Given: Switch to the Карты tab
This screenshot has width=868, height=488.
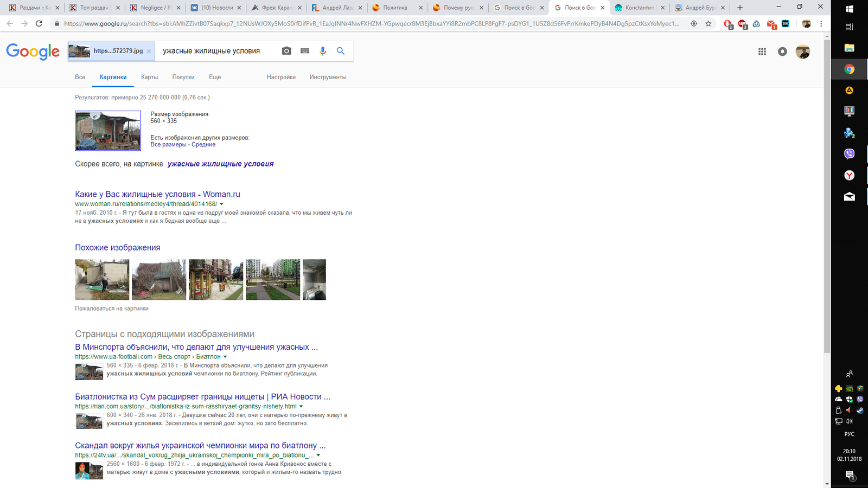Looking at the screenshot, I should pyautogui.click(x=149, y=77).
